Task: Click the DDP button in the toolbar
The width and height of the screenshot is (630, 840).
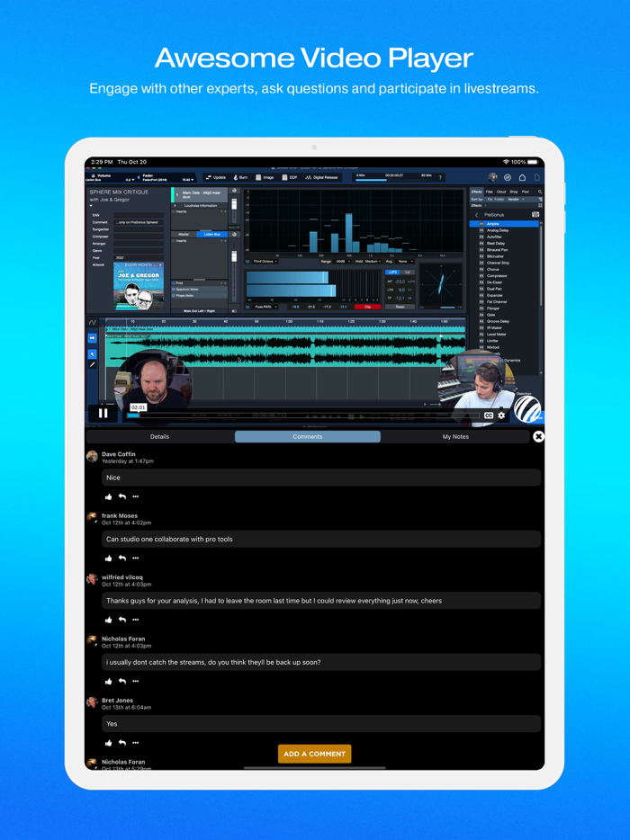Action: 290,177
